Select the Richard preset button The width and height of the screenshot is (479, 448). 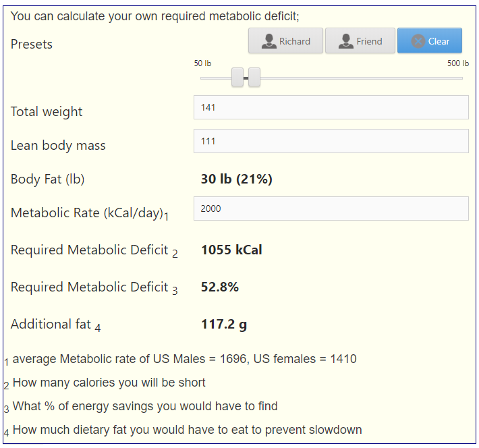[x=285, y=40]
